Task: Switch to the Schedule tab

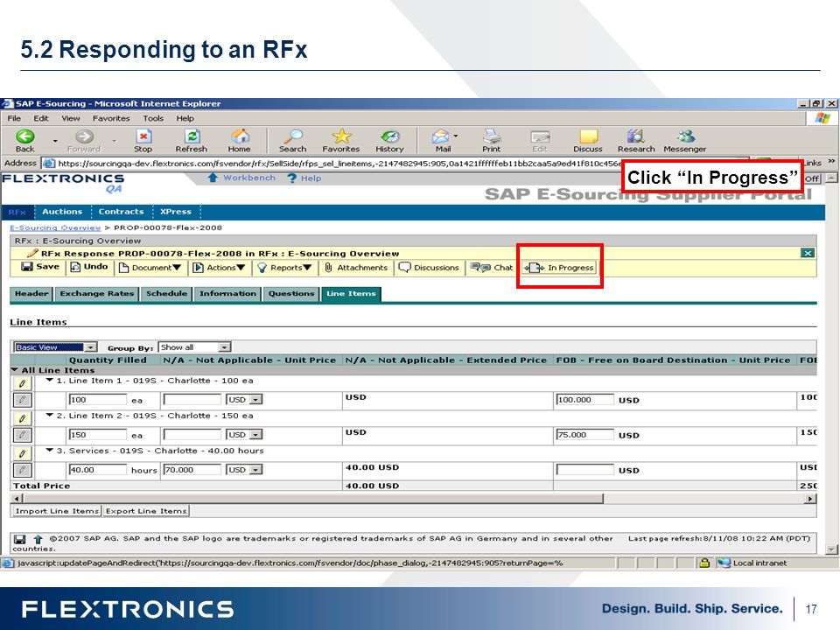Action: pos(166,294)
